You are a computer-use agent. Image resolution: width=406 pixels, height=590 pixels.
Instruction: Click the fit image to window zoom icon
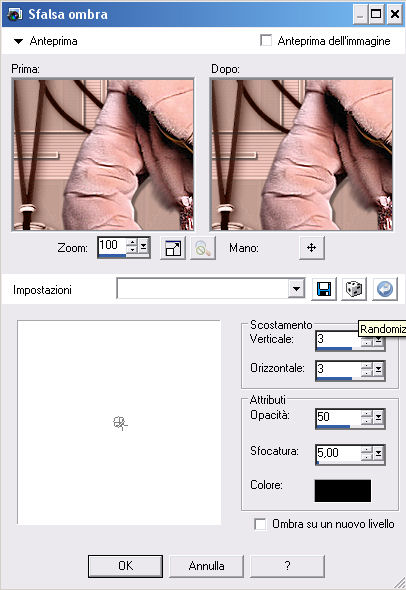tap(173, 248)
